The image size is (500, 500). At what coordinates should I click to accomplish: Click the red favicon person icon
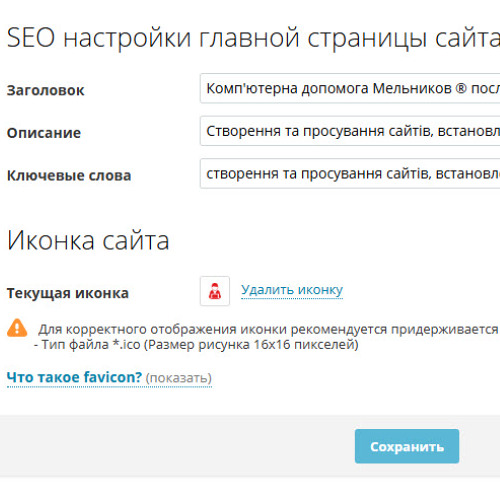[215, 291]
